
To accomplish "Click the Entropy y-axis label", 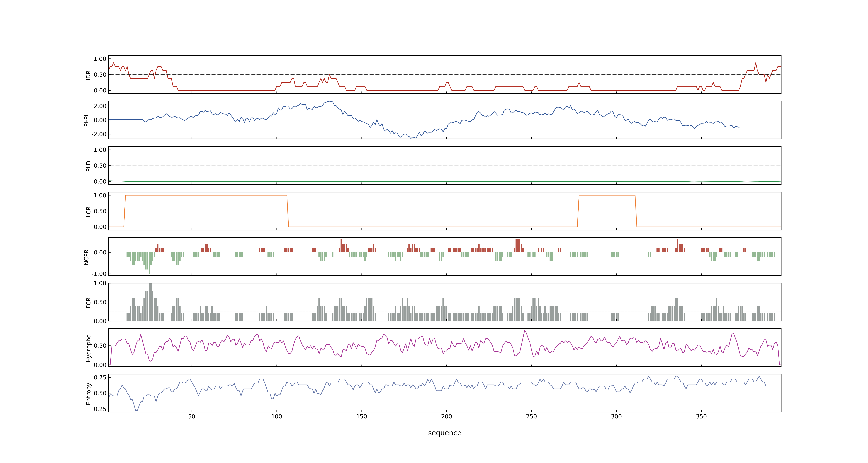I will pos(88,394).
